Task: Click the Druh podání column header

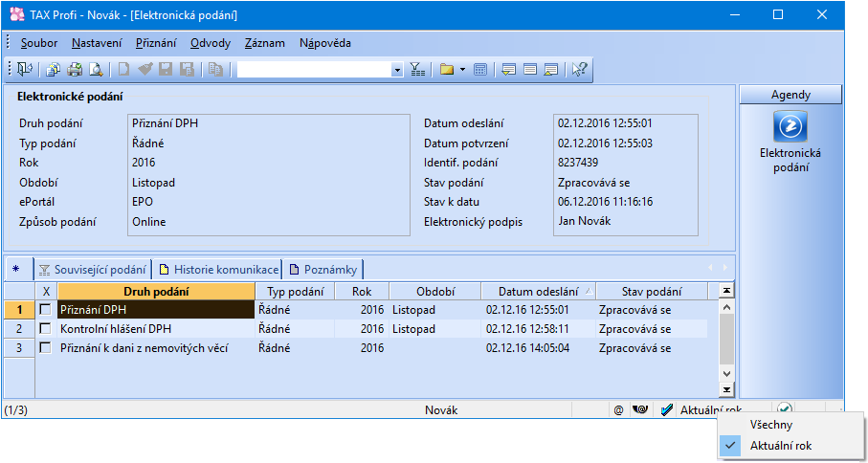Action: click(156, 291)
